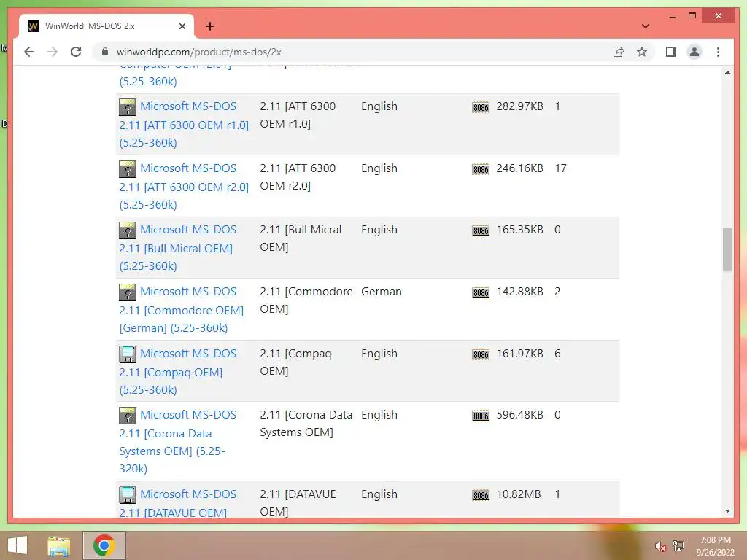Click the network tray icon
The image size is (747, 560).
678,545
